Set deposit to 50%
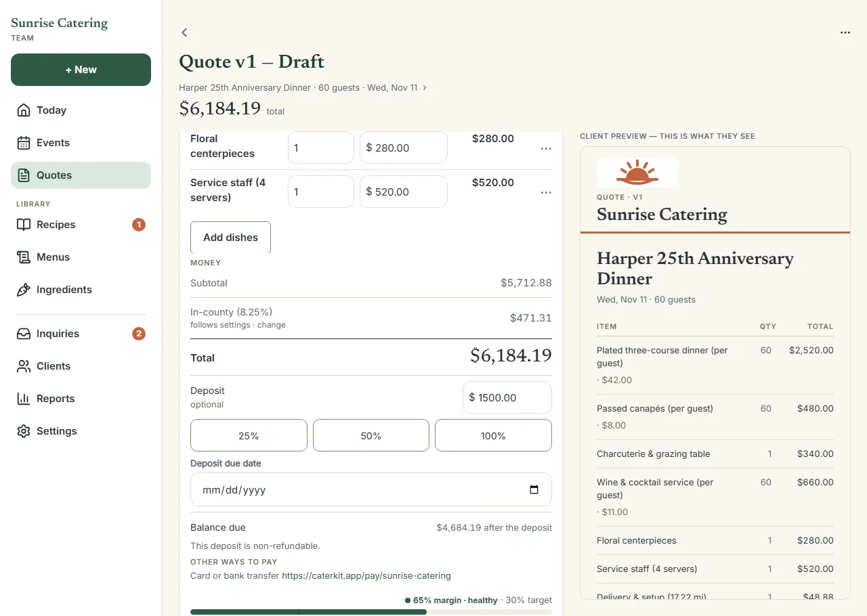Screen dimensions: 867x616 click(371, 436)
